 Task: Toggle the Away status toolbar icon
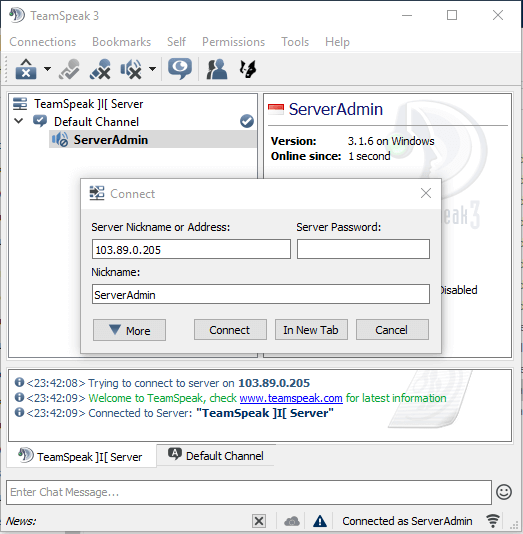69,69
